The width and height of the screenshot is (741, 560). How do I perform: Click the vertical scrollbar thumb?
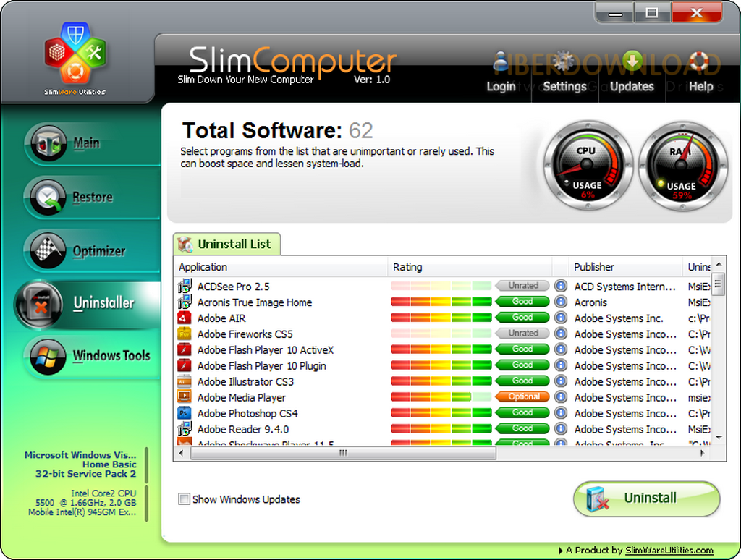coord(719,284)
